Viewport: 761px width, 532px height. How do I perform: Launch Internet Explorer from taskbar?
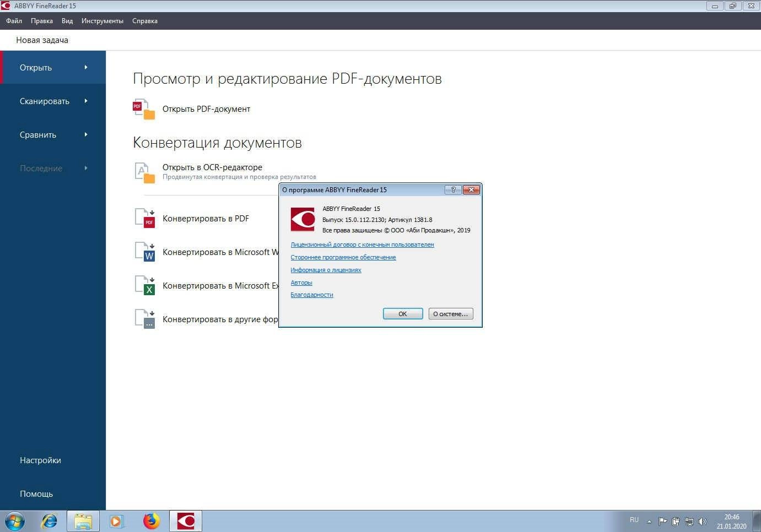coord(50,521)
